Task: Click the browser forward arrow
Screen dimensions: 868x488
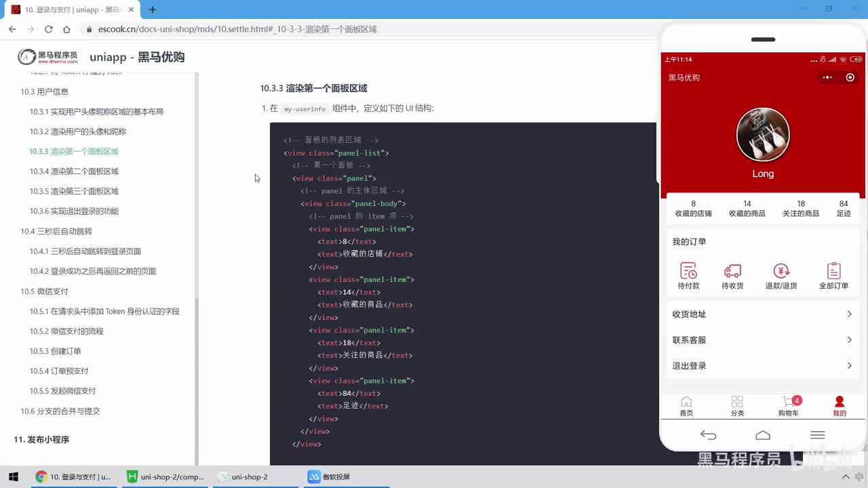Action: tap(31, 29)
